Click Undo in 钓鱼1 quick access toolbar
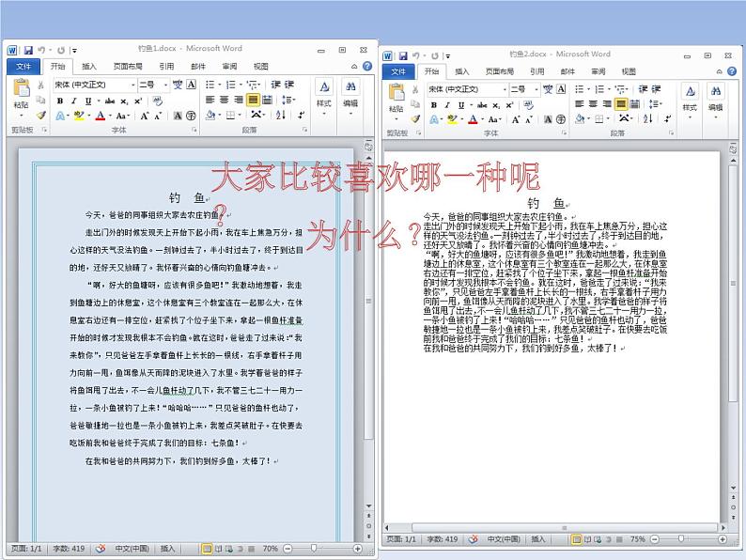746x560 pixels. [x=42, y=50]
